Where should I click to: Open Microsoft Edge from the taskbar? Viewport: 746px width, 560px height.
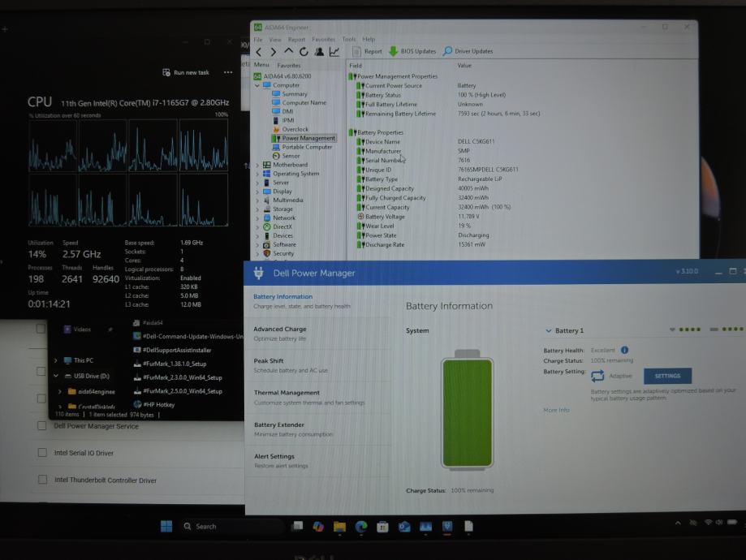[x=361, y=526]
